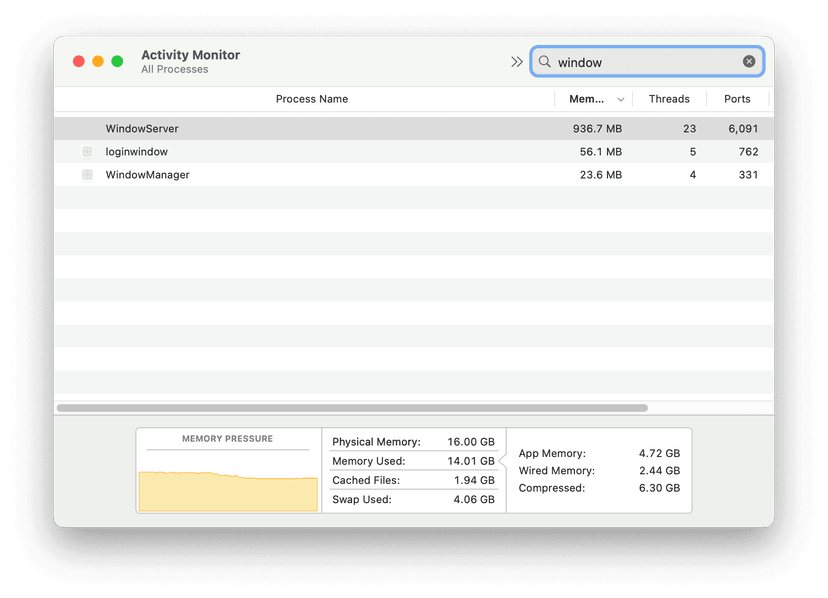The image size is (828, 598).
Task: Click the Activity Monitor window title
Action: 190,55
